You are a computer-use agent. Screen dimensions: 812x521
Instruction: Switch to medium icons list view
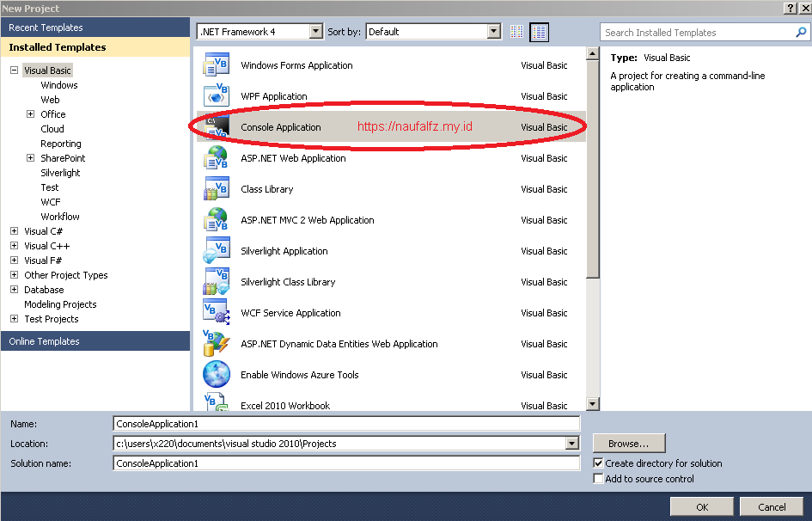point(539,32)
